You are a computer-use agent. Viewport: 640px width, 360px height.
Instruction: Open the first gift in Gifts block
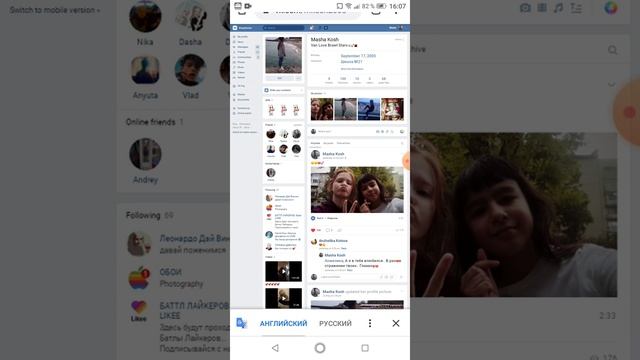click(271, 110)
